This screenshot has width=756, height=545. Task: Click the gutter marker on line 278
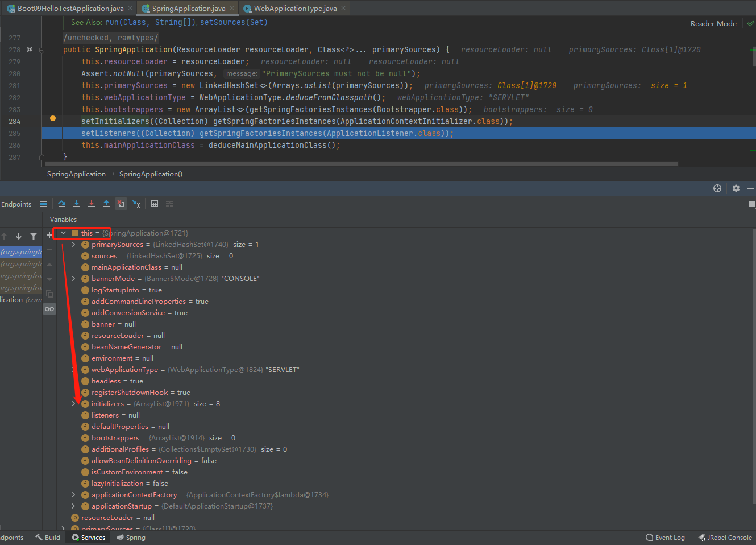(x=30, y=49)
